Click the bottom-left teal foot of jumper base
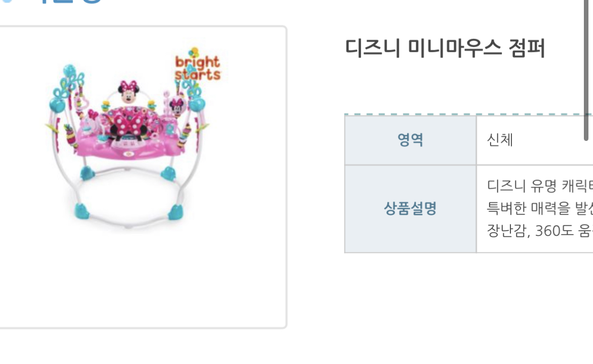Screen dimensions: 593x364 pos(82,211)
